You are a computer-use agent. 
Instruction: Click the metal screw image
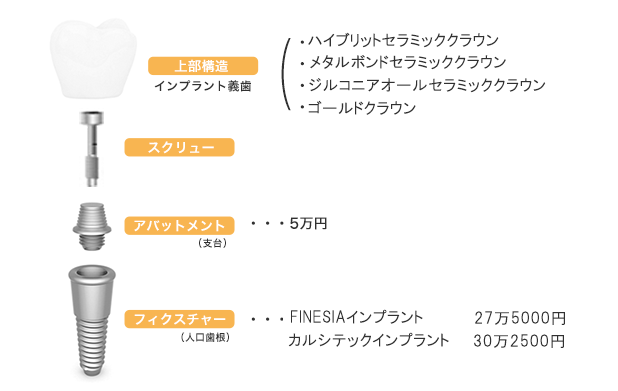[92, 149]
